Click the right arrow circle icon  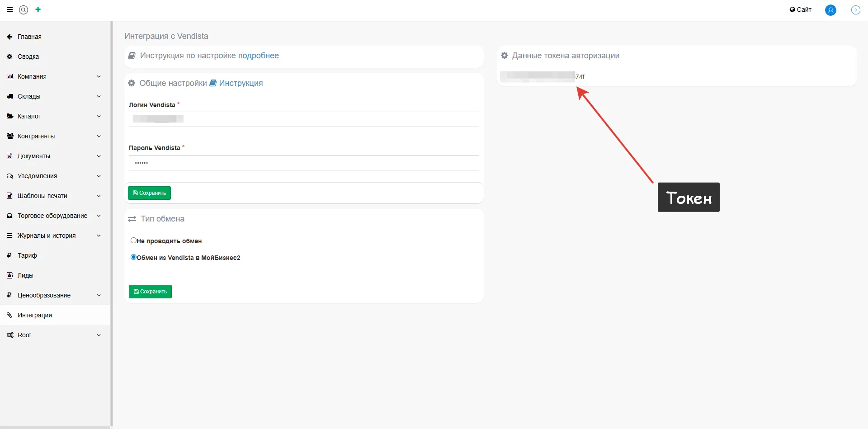point(855,10)
